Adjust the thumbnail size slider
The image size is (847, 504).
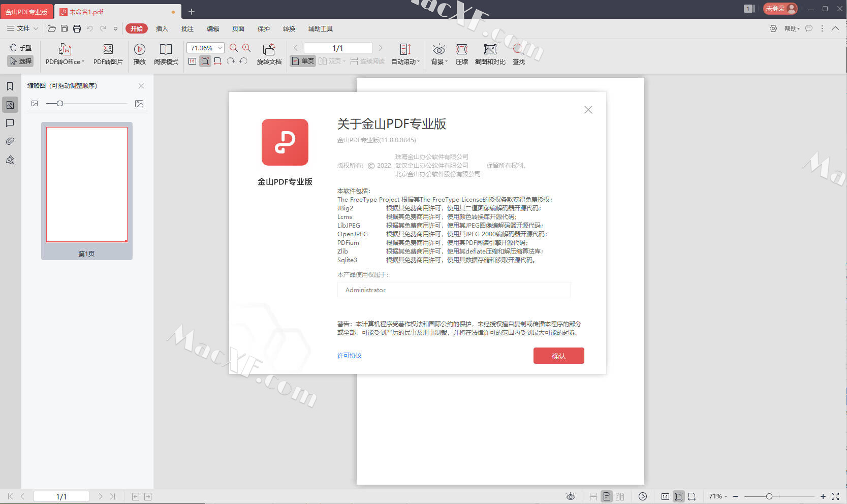pyautogui.click(x=60, y=104)
